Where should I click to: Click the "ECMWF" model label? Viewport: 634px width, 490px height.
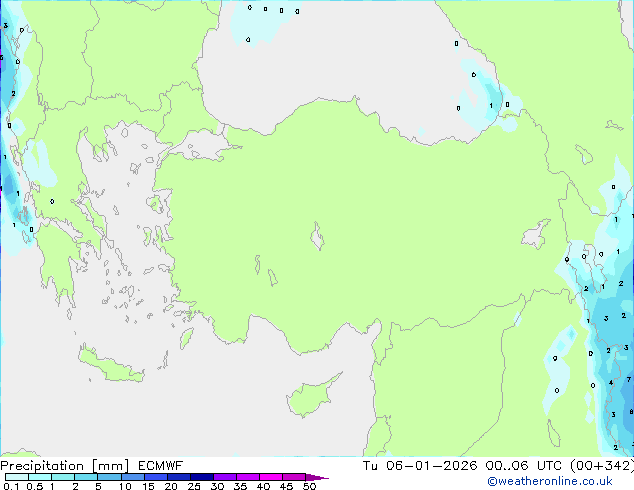161,466
